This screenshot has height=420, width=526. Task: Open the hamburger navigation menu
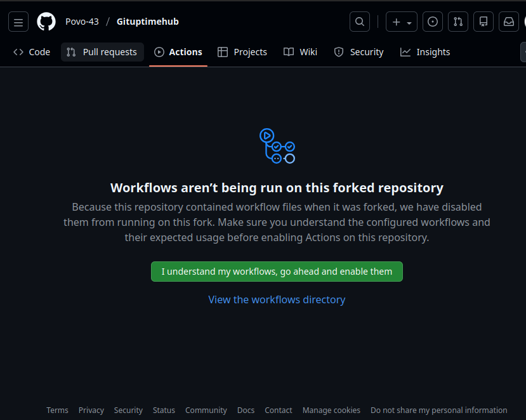18,22
